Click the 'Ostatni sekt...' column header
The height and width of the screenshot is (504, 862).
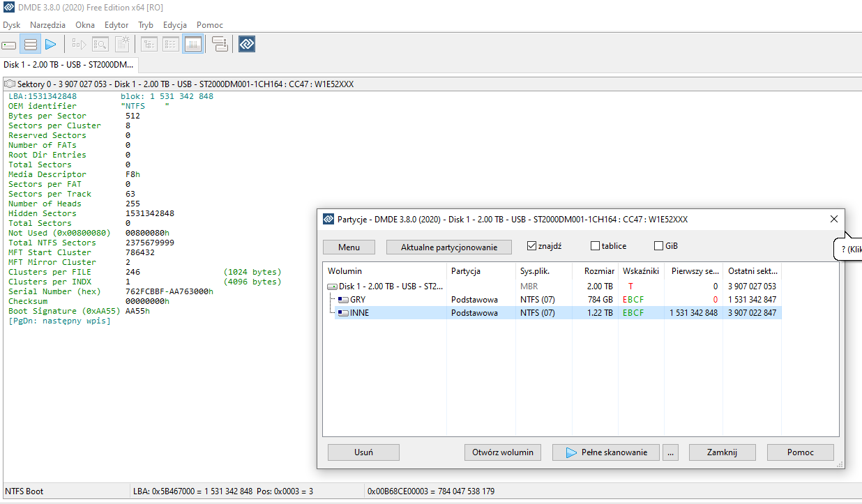tap(752, 271)
